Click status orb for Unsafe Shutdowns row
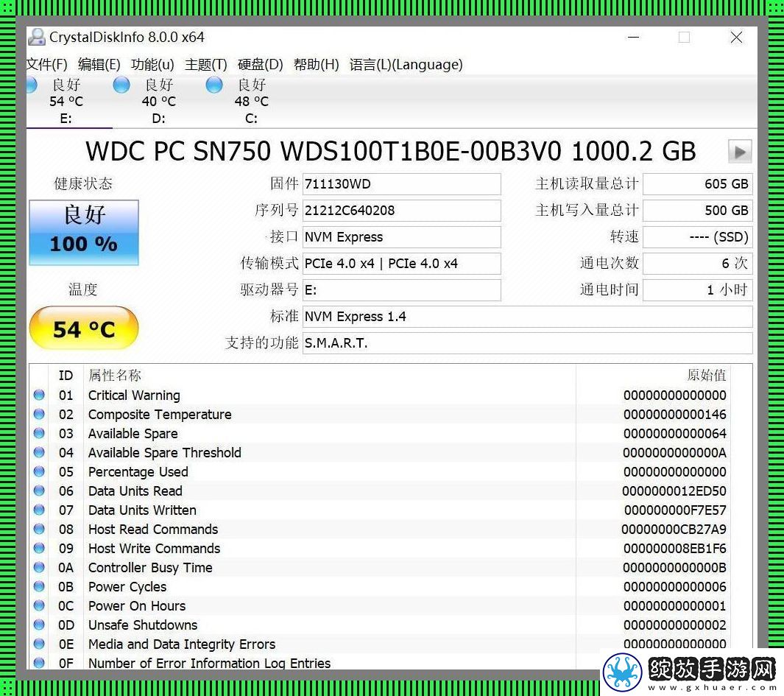Image resolution: width=784 pixels, height=696 pixels. pos(39,625)
